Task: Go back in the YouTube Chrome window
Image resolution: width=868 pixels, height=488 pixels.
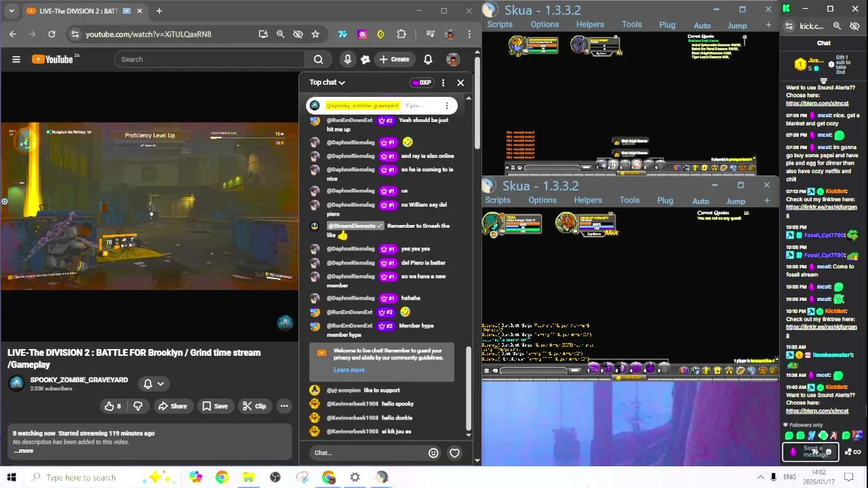Action: 13,34
